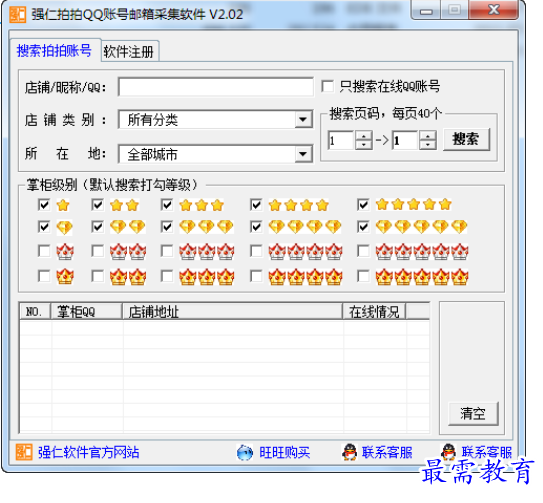The width and height of the screenshot is (543, 503).
Task: Check the one silver crown checkbox
Action: click(x=44, y=251)
